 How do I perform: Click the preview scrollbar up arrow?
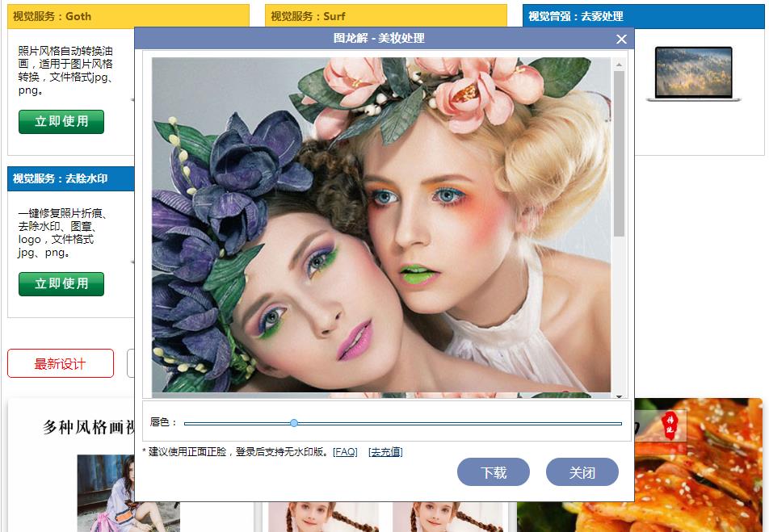[x=619, y=65]
